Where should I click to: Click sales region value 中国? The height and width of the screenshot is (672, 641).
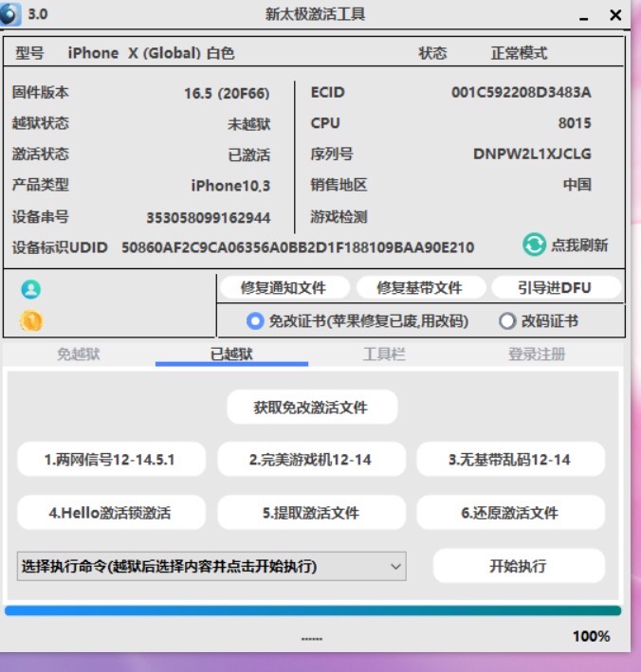tap(577, 185)
